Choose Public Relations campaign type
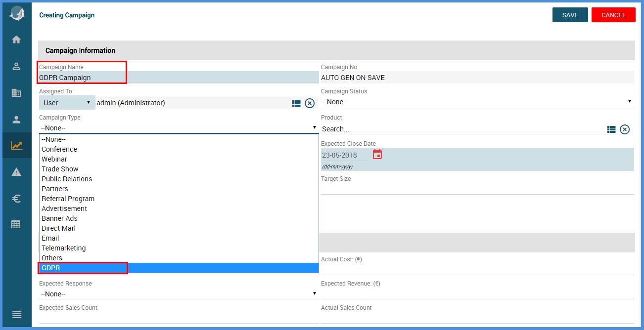The height and width of the screenshot is (330, 644). click(x=179, y=179)
